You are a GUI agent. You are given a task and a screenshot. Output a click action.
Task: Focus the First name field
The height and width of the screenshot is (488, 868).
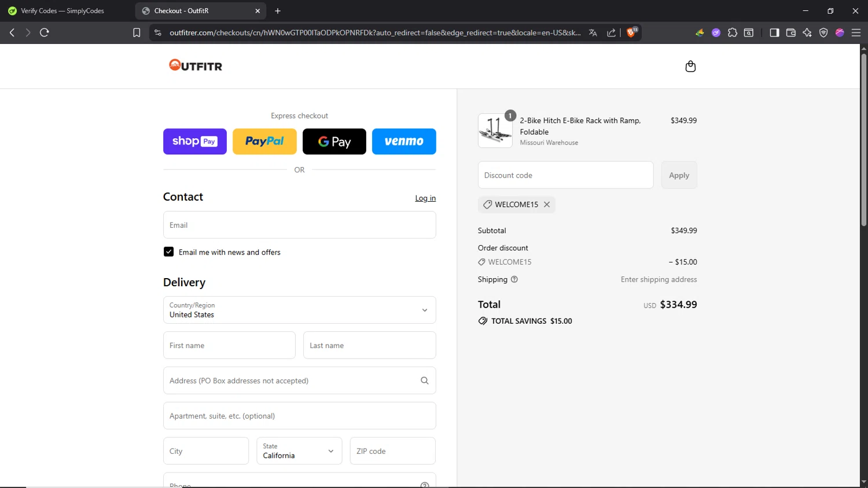click(229, 345)
